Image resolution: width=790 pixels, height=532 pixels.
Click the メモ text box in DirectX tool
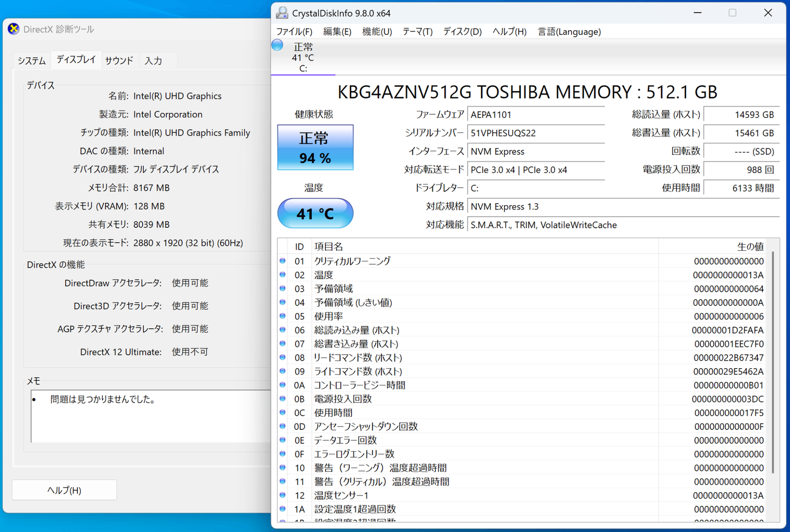[151, 416]
